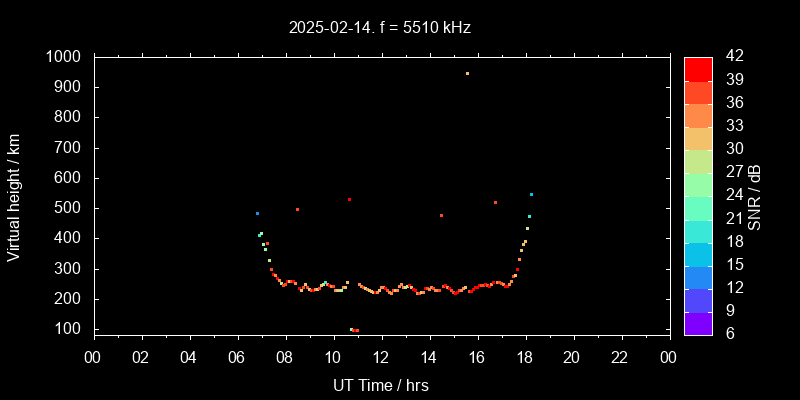Click the blue data point near 480 km

[x=257, y=213]
